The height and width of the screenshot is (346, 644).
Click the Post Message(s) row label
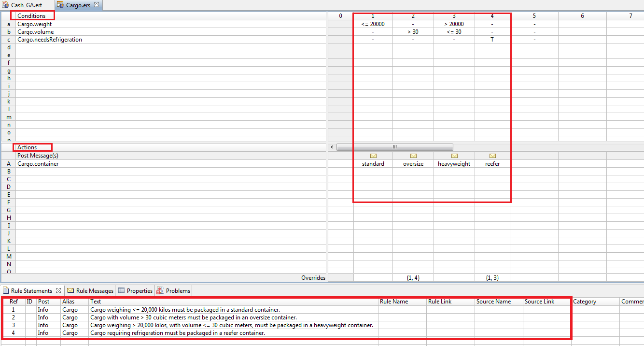click(38, 156)
